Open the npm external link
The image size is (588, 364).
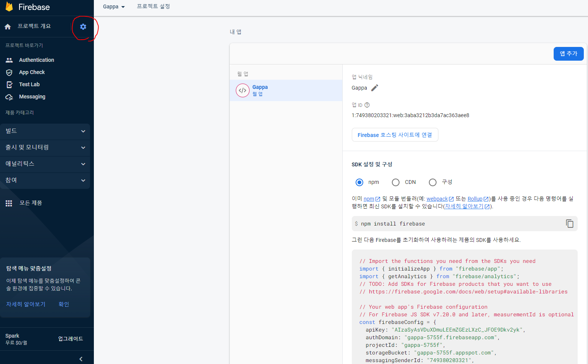pyautogui.click(x=372, y=199)
